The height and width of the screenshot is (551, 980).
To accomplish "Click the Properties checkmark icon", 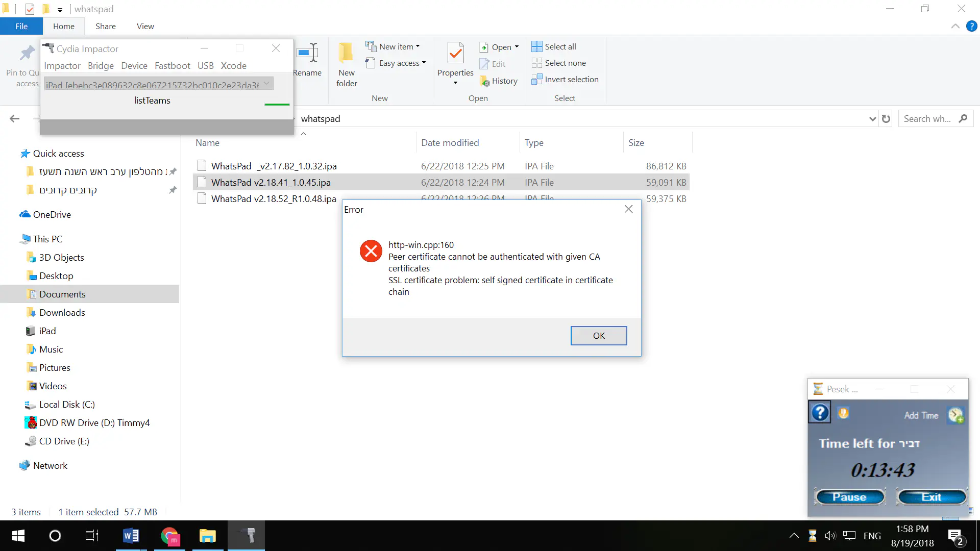I will tap(455, 53).
